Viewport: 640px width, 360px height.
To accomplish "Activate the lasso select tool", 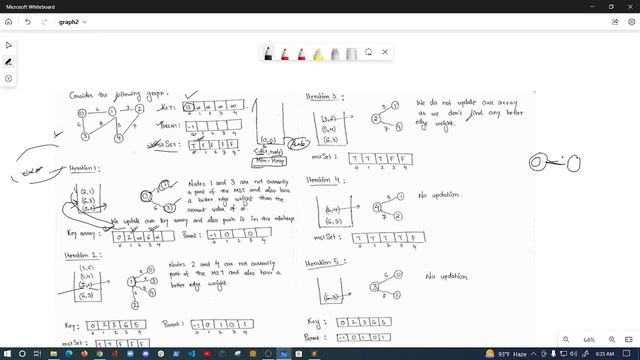I will pos(369,52).
